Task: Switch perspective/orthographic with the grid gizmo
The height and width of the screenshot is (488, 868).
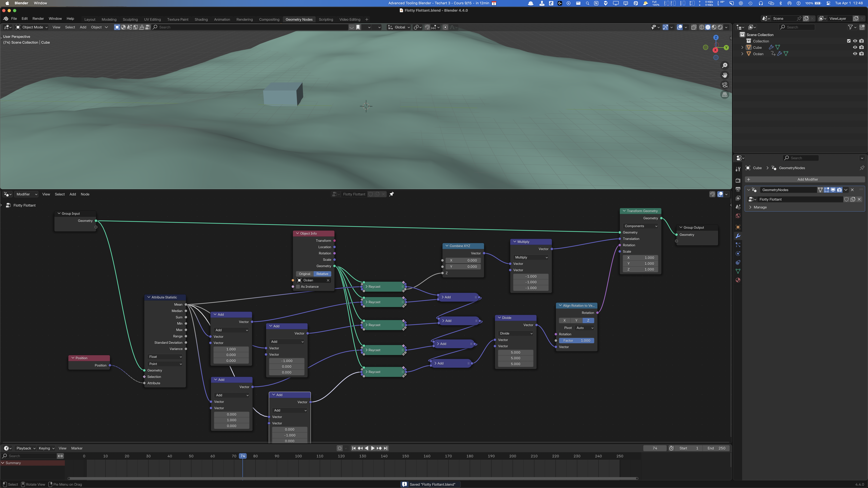Action: pos(725,95)
